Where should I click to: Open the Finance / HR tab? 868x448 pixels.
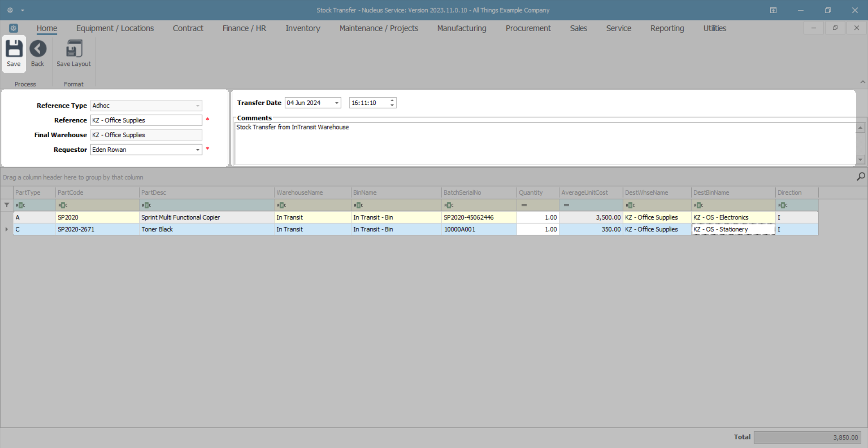pyautogui.click(x=244, y=28)
